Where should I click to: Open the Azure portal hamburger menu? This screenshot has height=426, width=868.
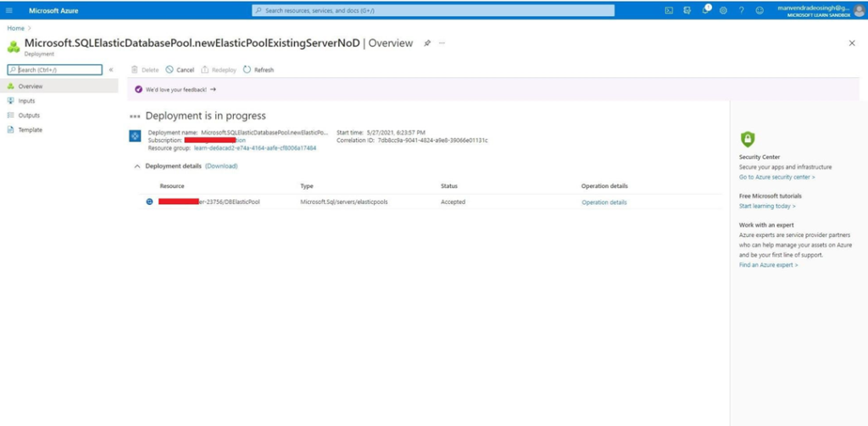tap(8, 10)
